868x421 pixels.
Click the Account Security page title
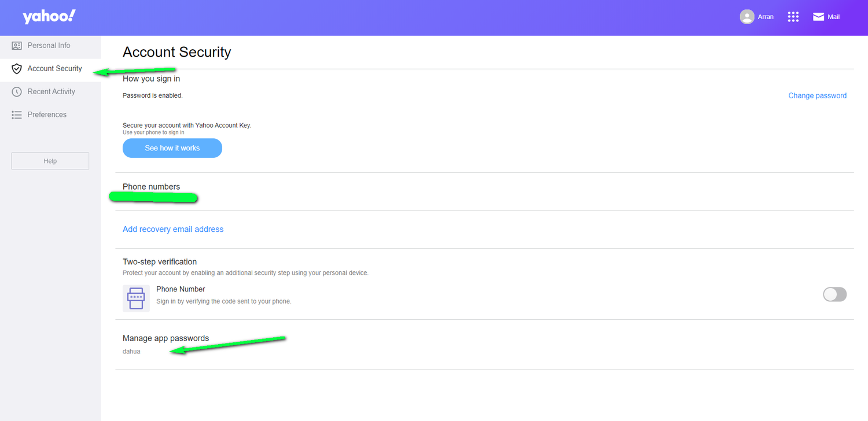coord(176,52)
